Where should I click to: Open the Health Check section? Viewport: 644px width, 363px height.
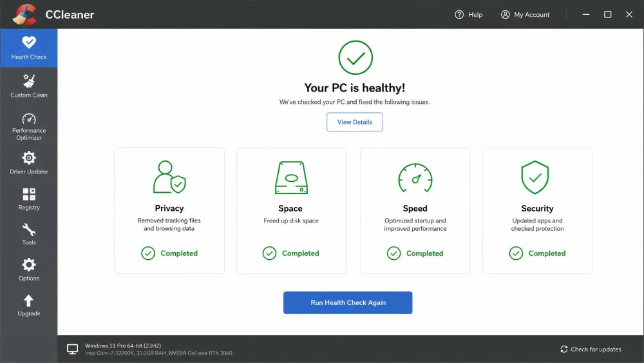29,48
